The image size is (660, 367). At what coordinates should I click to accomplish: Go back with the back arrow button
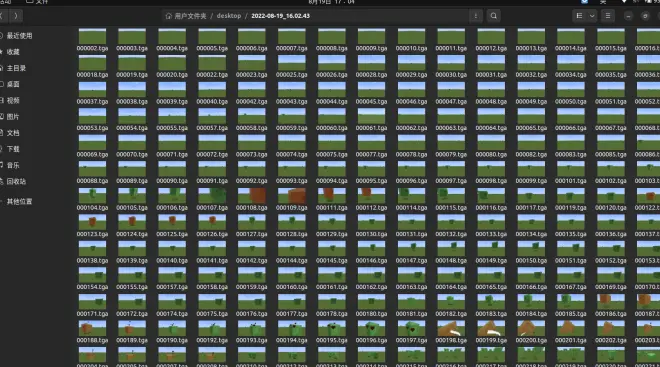(x=2, y=16)
